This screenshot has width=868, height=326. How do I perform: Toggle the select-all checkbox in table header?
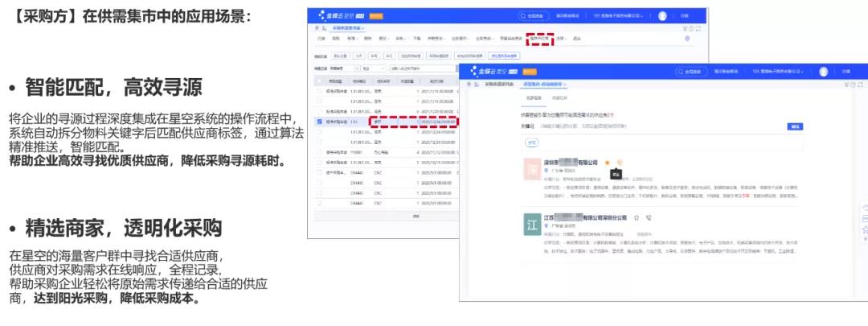tap(320, 80)
